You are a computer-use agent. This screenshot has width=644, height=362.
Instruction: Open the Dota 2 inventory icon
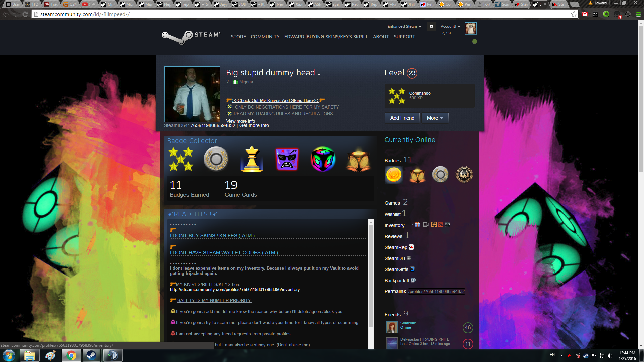[x=441, y=224]
